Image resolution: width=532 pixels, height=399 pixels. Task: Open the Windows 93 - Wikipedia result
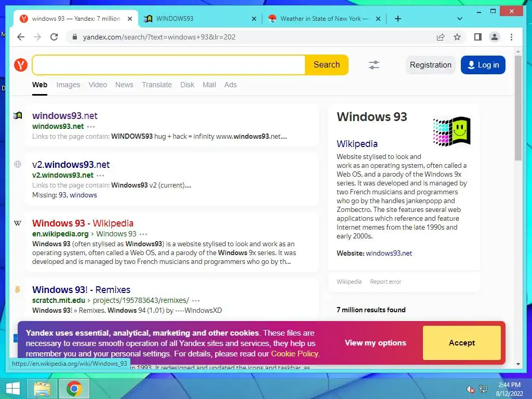83,223
